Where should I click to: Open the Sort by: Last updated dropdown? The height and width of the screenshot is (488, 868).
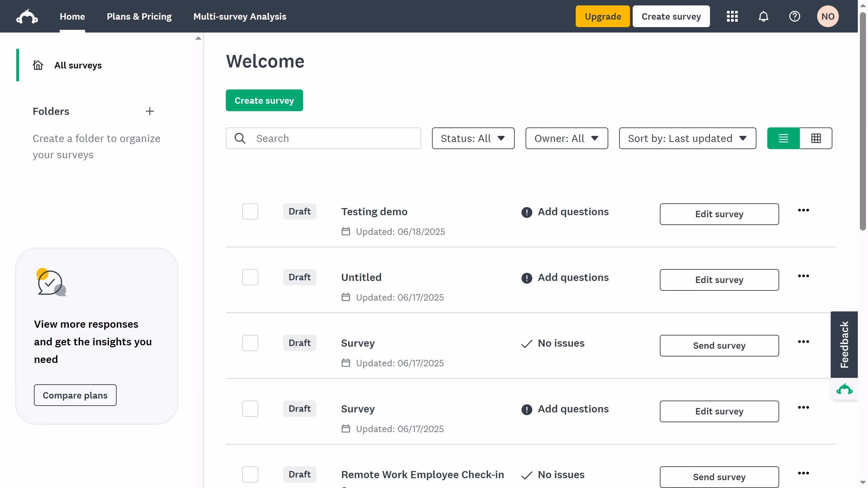tap(688, 138)
